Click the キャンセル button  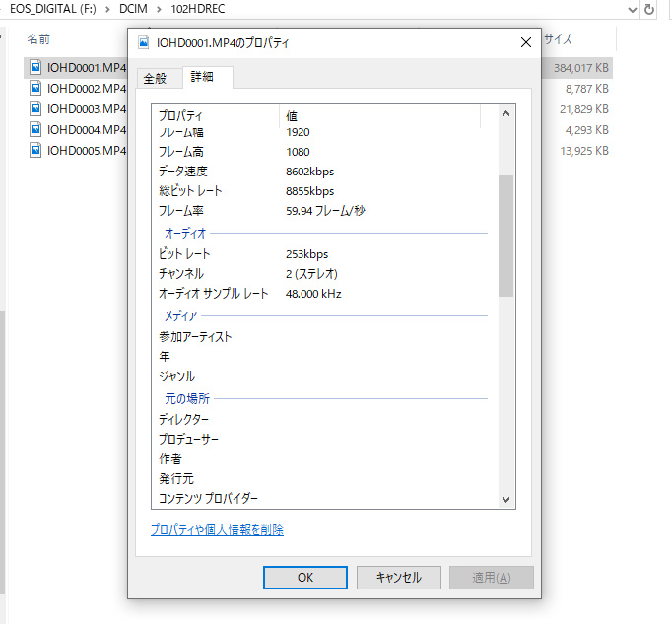point(398,578)
